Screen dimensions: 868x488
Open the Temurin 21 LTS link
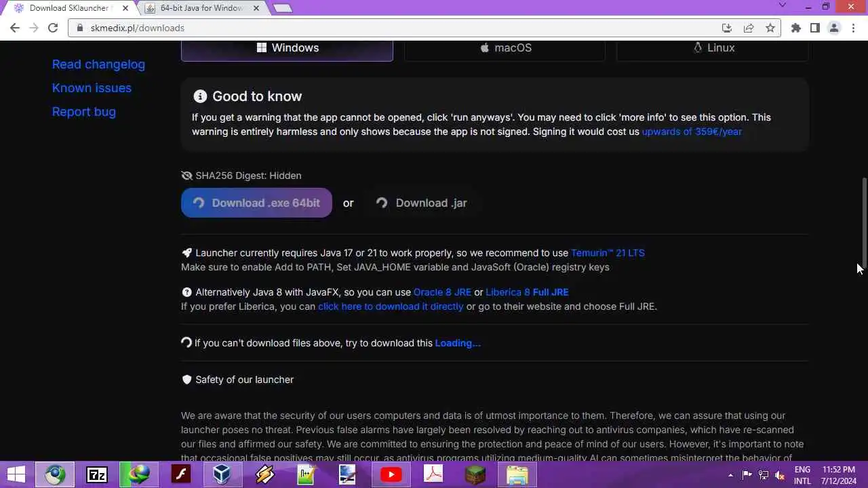click(x=608, y=253)
